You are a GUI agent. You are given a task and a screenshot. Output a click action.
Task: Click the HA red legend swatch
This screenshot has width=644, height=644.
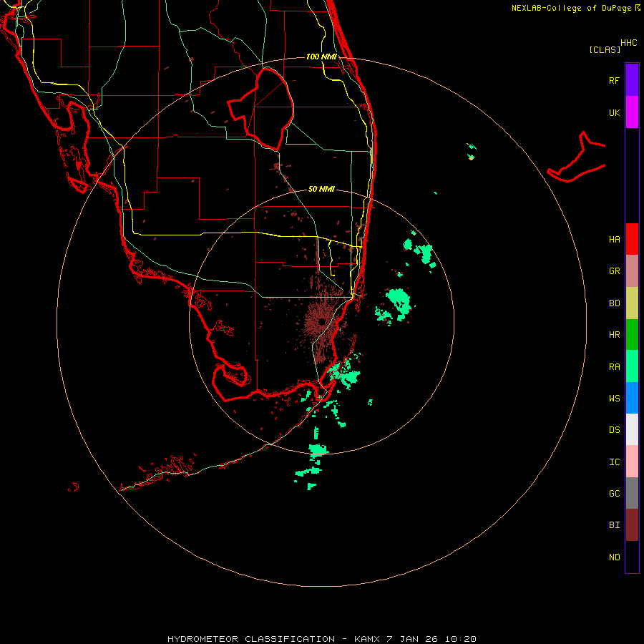632,239
